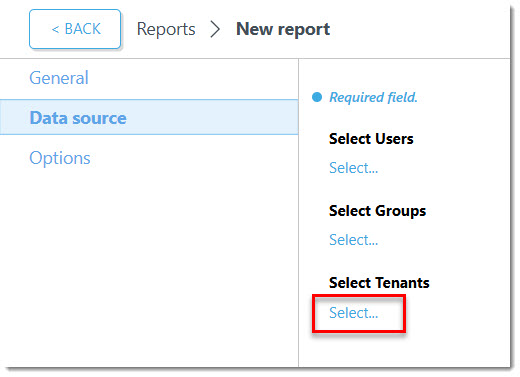Select the Data source tab
The height and width of the screenshot is (377, 520).
tap(149, 117)
